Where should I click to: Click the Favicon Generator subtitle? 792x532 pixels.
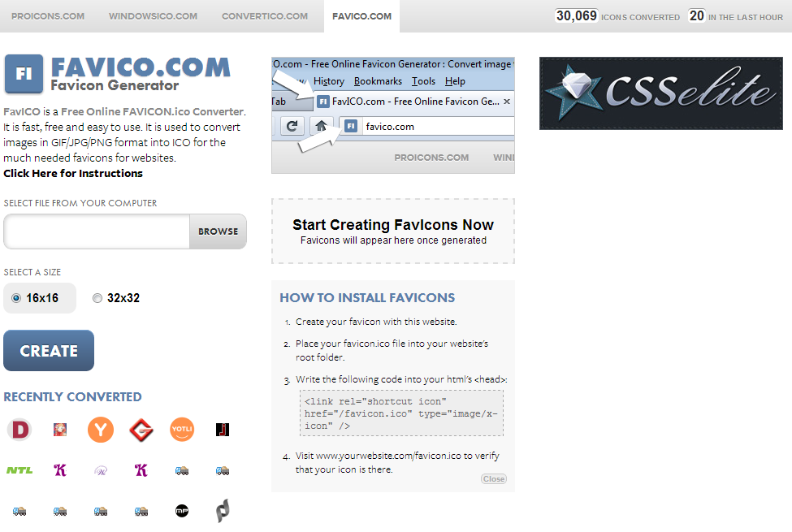115,85
